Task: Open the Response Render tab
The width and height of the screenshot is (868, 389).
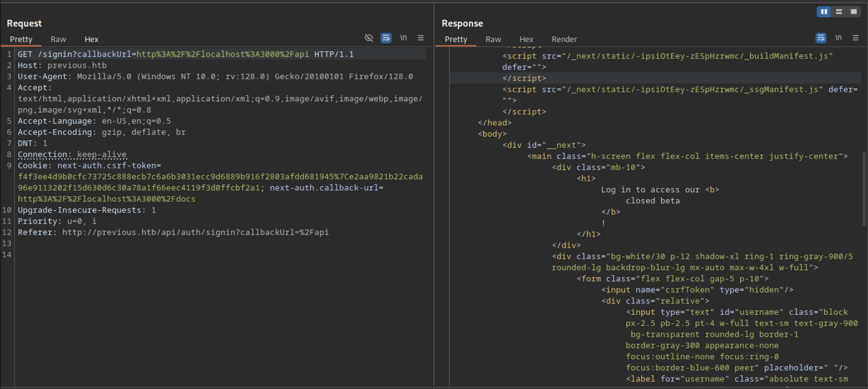Action: point(564,39)
